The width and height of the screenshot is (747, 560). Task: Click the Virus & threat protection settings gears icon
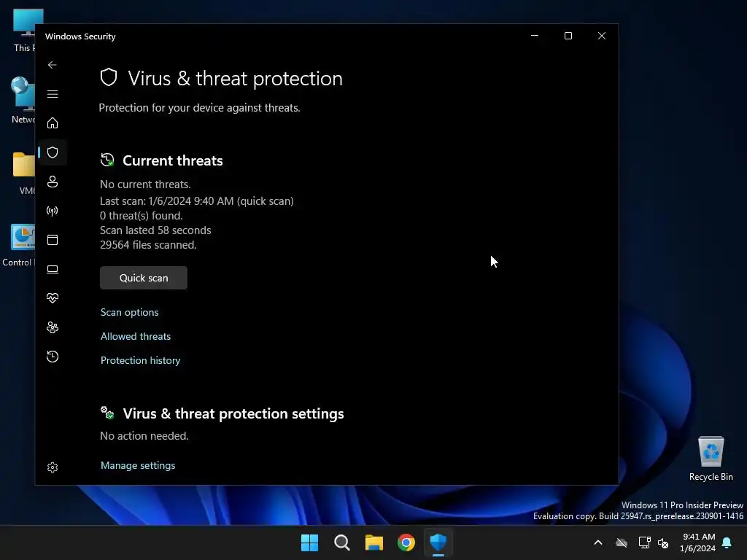(107, 413)
